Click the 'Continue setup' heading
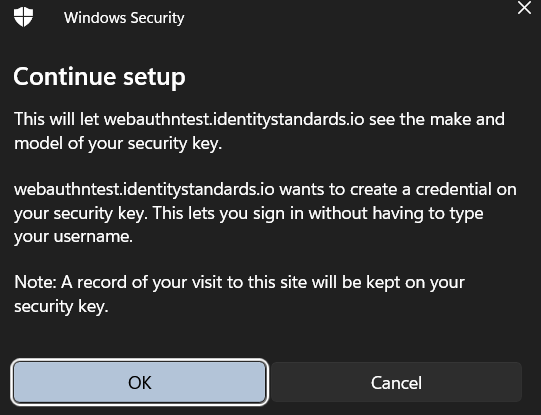541x415 pixels. pyautogui.click(x=99, y=77)
